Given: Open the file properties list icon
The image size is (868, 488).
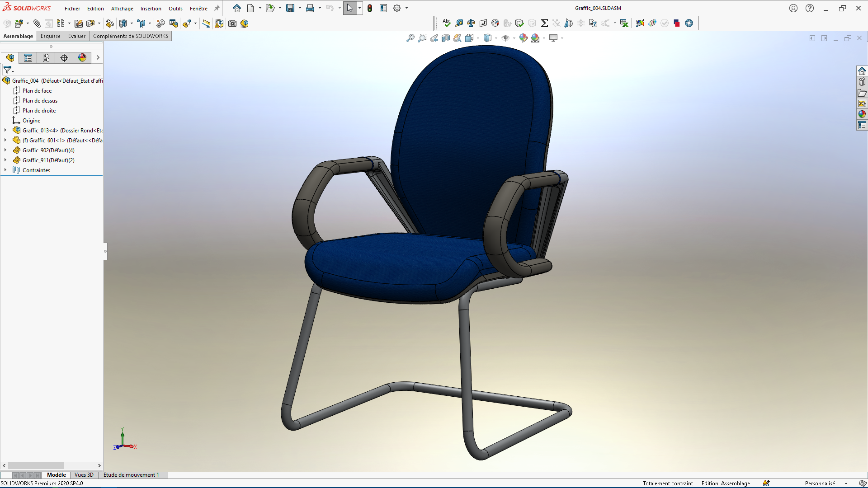Looking at the screenshot, I should pos(383,8).
